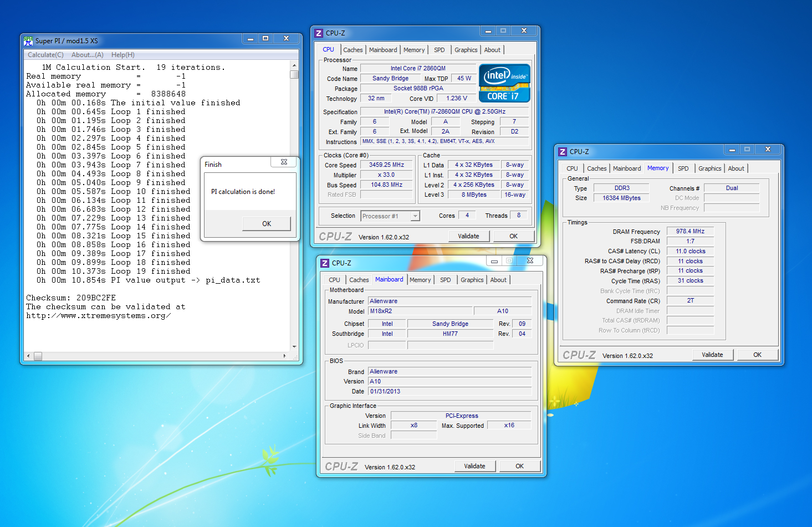812x527 pixels.
Task: Click OK in the CPU tab window
Action: 514,236
